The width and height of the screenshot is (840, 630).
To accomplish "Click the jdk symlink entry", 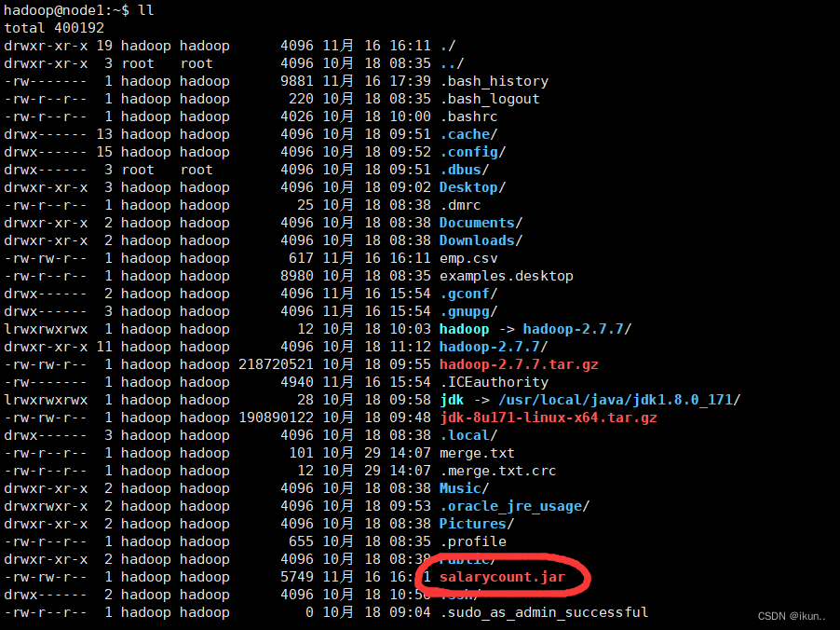I will (451, 399).
